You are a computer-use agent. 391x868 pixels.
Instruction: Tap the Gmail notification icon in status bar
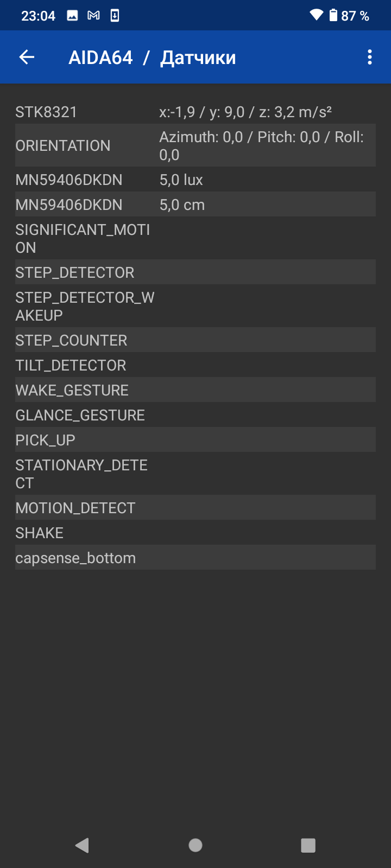pos(93,16)
